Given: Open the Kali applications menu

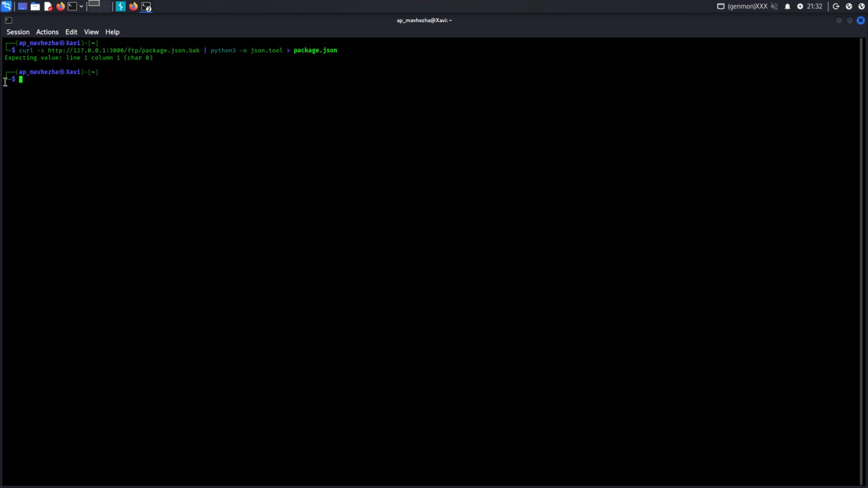Looking at the screenshot, I should click(x=7, y=6).
